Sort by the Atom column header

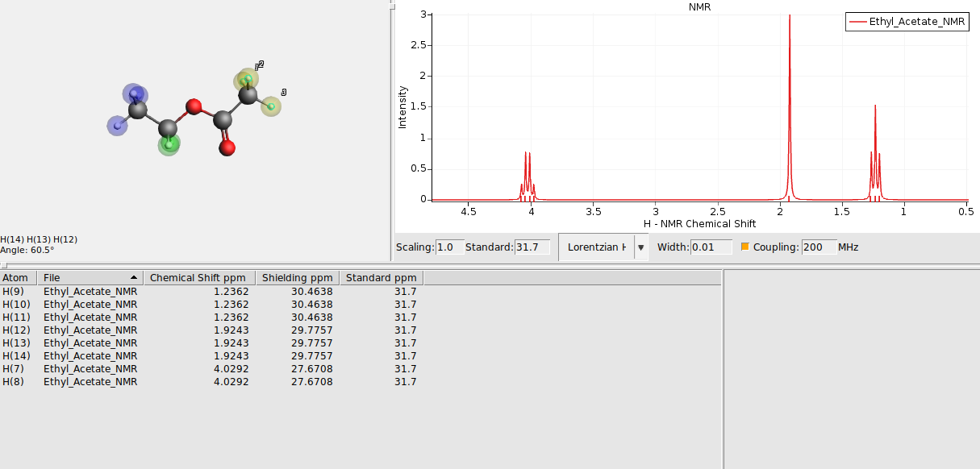pyautogui.click(x=17, y=277)
